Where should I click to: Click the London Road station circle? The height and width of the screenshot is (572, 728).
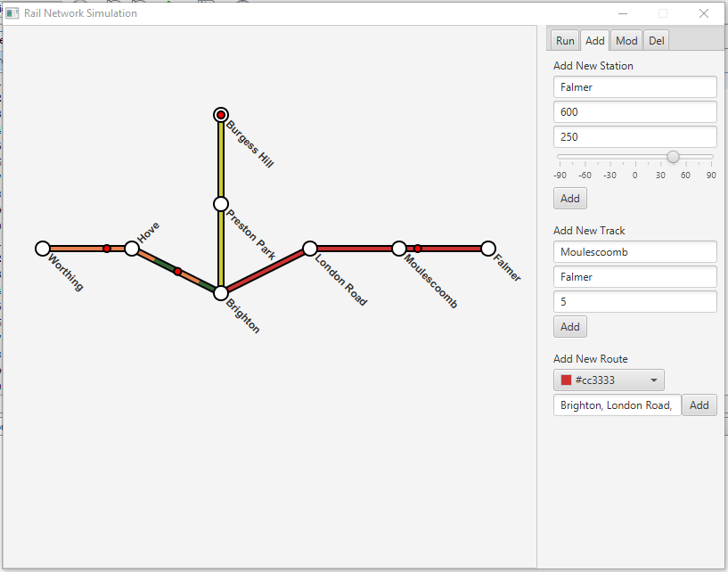[x=310, y=249]
